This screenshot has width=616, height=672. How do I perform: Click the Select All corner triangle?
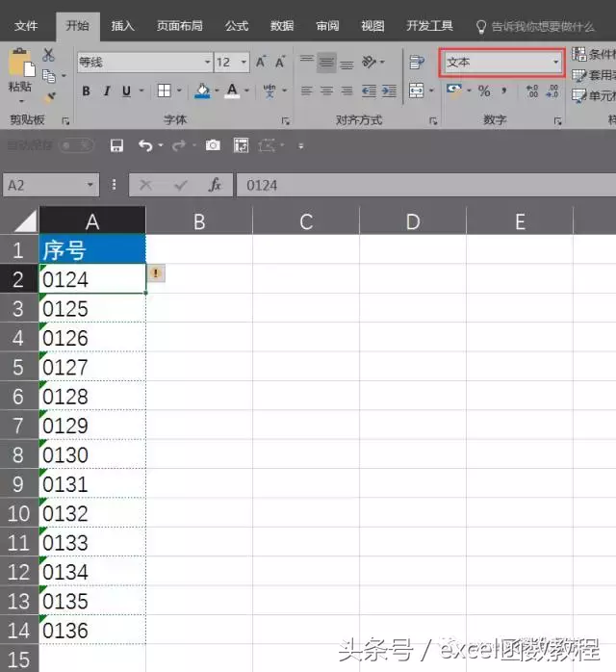pyautogui.click(x=26, y=221)
